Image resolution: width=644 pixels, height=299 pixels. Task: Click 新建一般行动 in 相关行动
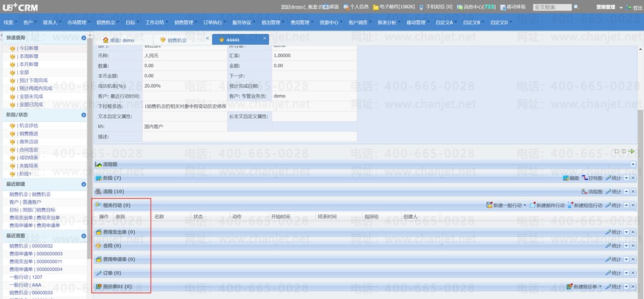coord(504,205)
